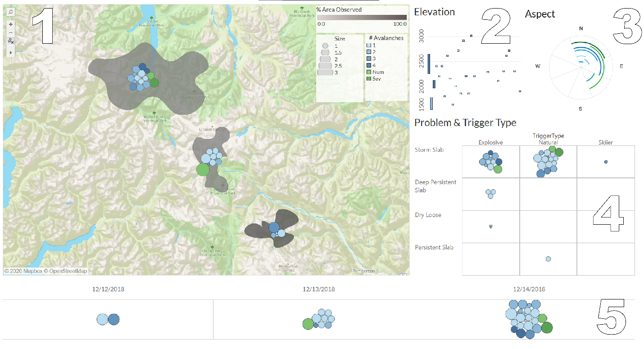
Task: Click the 12/12/2018 date header
Action: tap(108, 289)
